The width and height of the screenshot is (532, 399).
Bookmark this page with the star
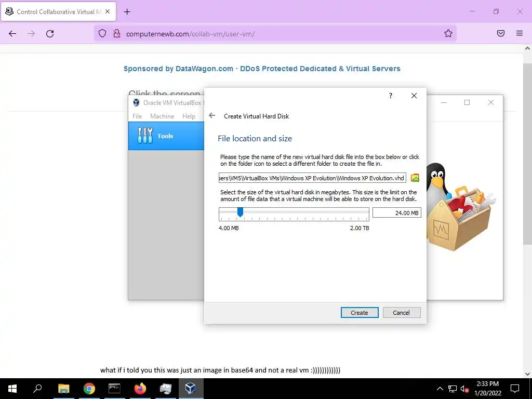pyautogui.click(x=448, y=33)
